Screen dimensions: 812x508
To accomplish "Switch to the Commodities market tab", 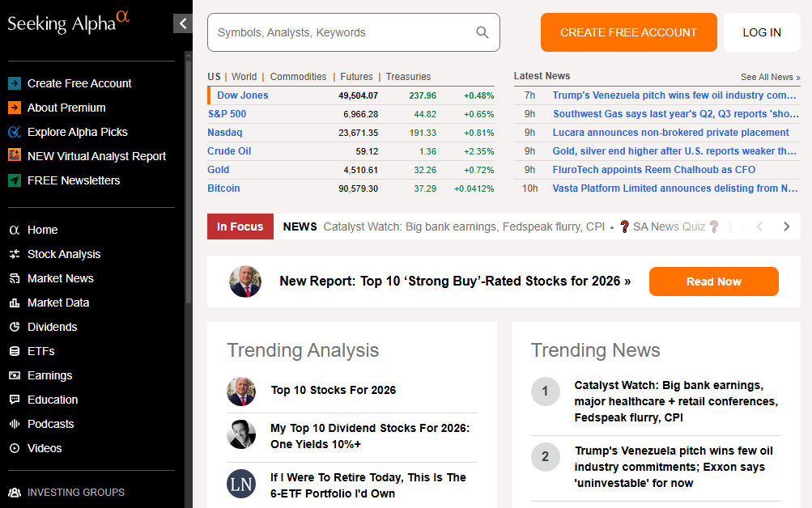I will tap(298, 76).
